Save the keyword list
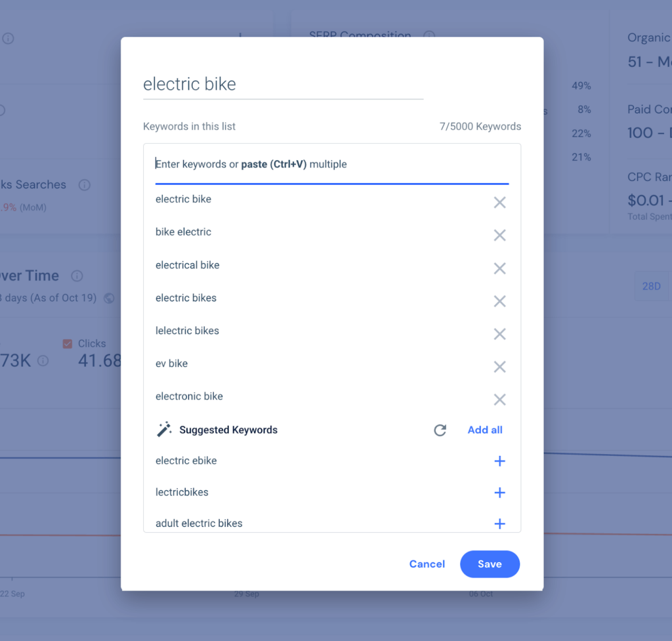 coord(490,564)
